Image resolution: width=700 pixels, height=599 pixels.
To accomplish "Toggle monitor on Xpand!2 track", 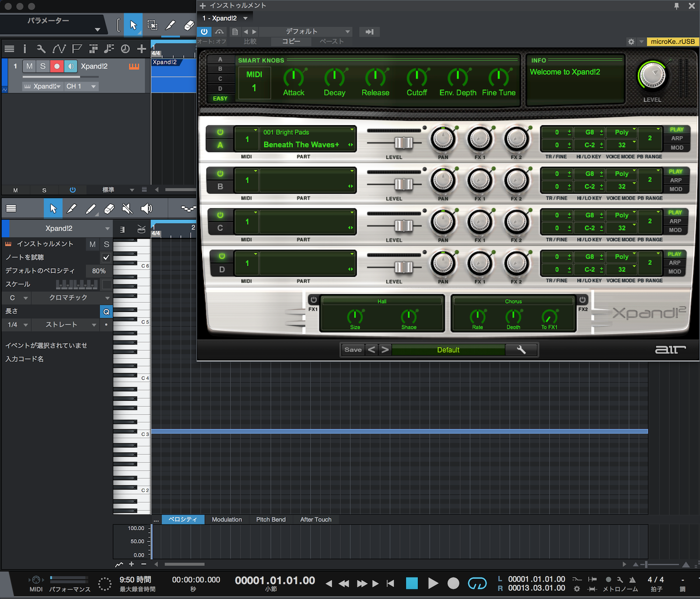I will pyautogui.click(x=71, y=66).
